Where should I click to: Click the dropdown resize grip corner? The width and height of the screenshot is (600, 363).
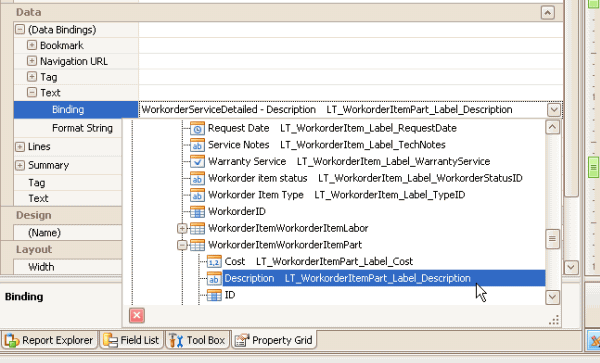[x=554, y=321]
